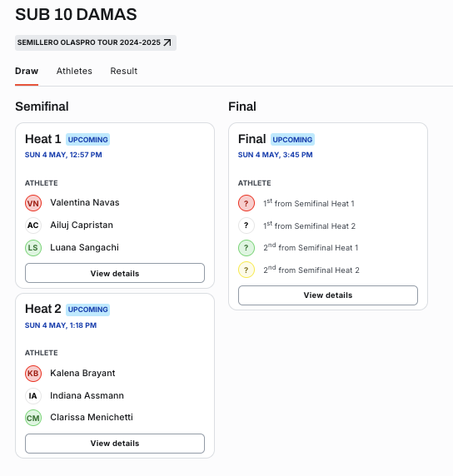
Task: Click athlete name Clarissa Menichetti
Action: pyautogui.click(x=92, y=418)
